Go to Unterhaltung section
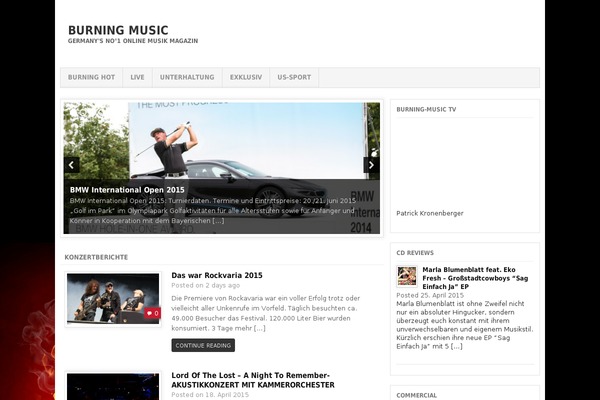Image resolution: width=600 pixels, height=400 pixels. [187, 77]
